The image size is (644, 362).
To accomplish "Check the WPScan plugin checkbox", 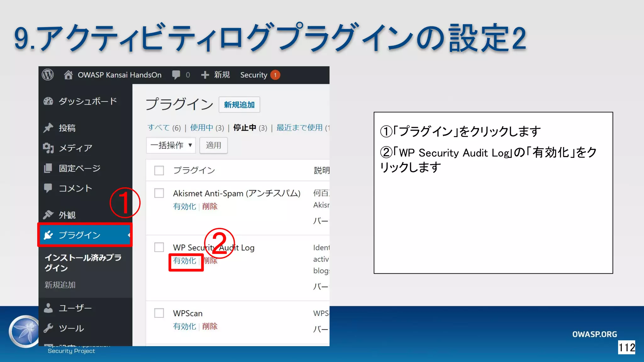I will (x=159, y=313).
